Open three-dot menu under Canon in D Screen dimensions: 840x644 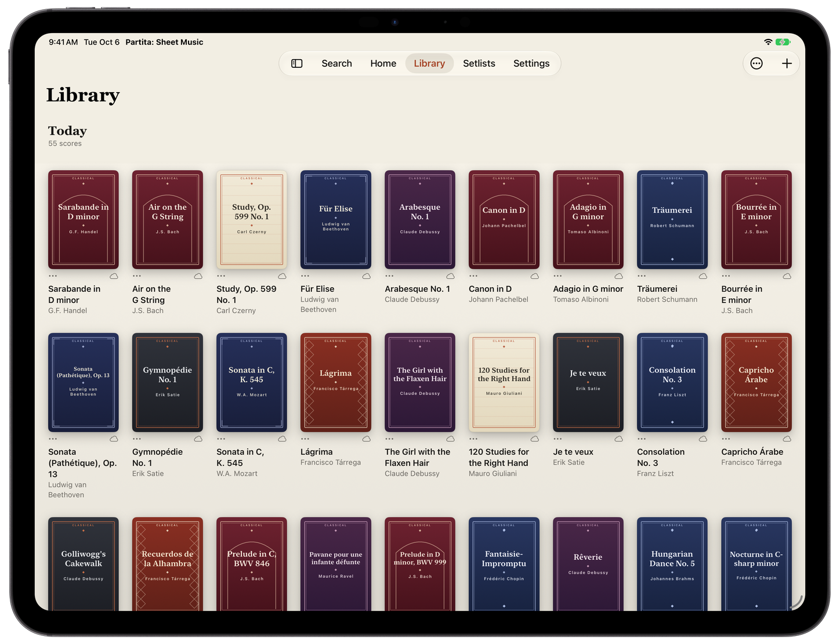(473, 276)
